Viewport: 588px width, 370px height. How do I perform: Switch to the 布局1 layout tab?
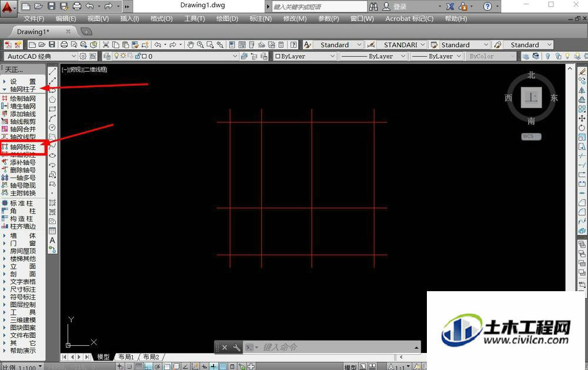coord(126,357)
